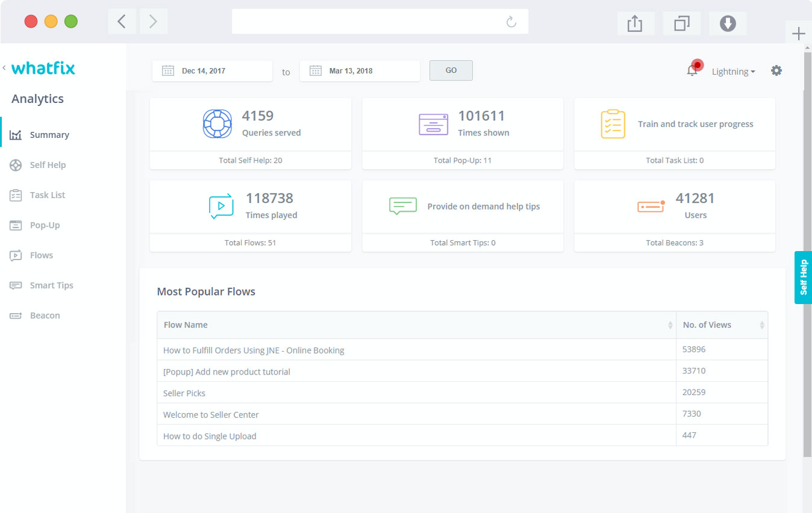Open the Self Help side tab widget
The height and width of the screenshot is (513, 812).
coord(803,278)
